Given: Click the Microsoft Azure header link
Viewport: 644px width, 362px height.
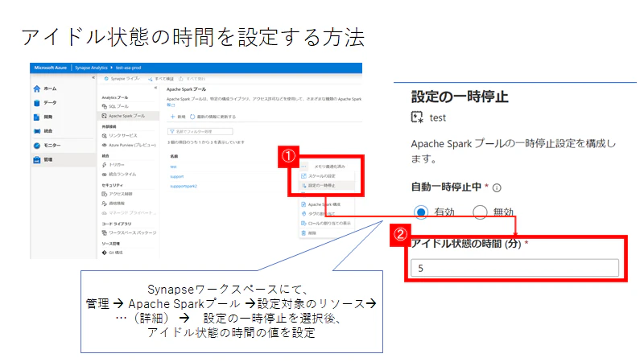Looking at the screenshot, I should [51, 68].
